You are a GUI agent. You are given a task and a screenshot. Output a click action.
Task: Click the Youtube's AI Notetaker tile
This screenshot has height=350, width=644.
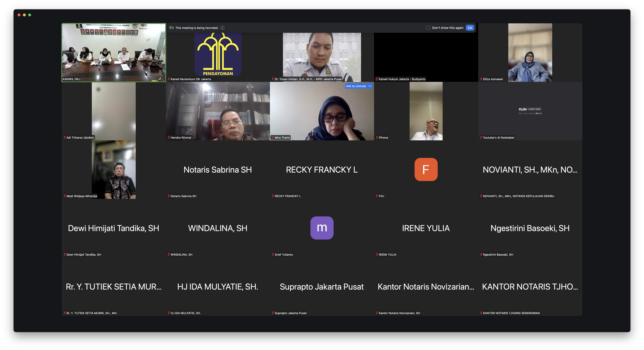[530, 111]
